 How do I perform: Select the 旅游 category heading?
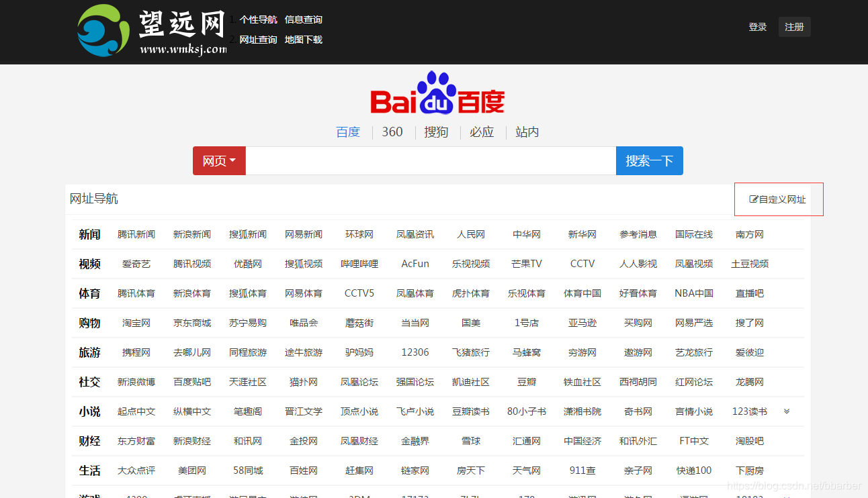[89, 352]
